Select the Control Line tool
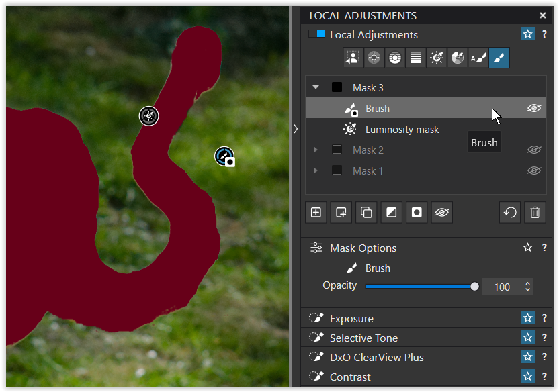559x392 pixels. tap(394, 58)
